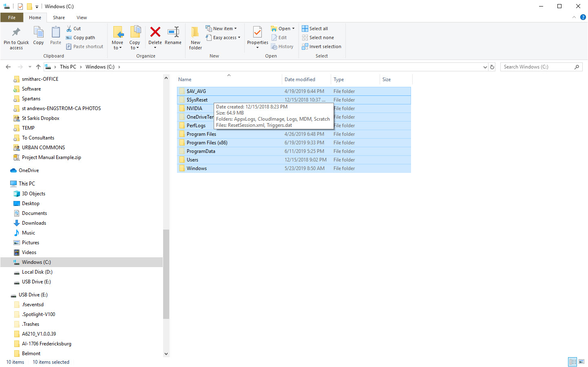Screen dimensions: 588x367
Task: Collapse the ribbon with the chevron
Action: coord(574,17)
